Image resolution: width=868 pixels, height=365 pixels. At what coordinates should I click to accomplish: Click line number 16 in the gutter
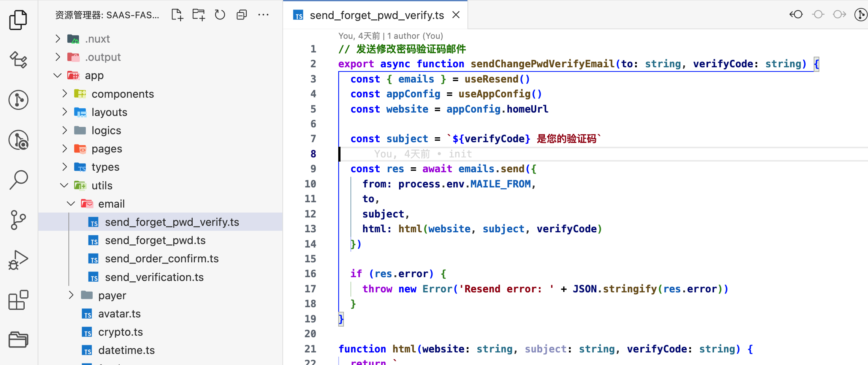[x=310, y=274]
